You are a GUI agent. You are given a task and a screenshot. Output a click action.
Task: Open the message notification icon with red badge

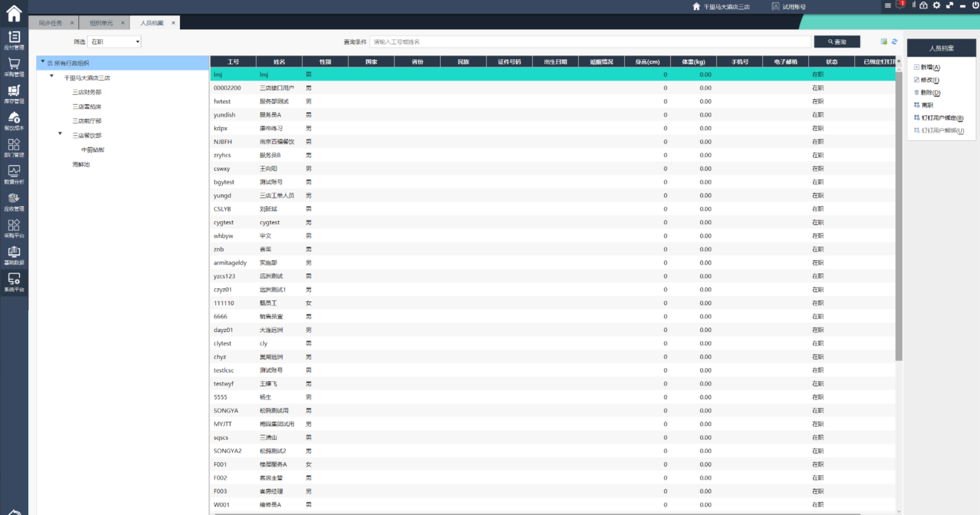click(x=900, y=6)
